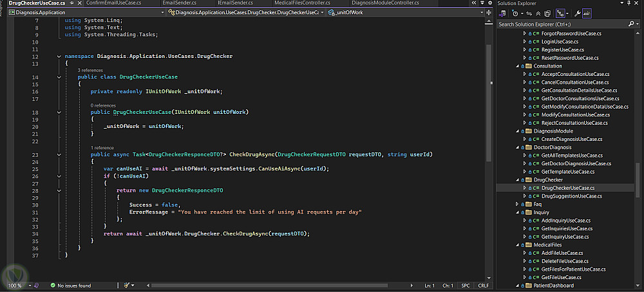Collapse the Consultation folder
Screen dimensions: 644x292
[518, 66]
